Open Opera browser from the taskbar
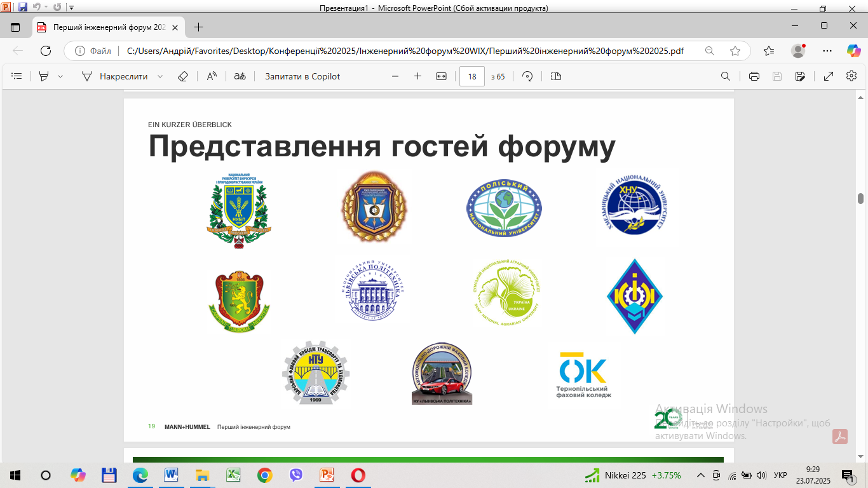The image size is (868, 488). pyautogui.click(x=358, y=475)
